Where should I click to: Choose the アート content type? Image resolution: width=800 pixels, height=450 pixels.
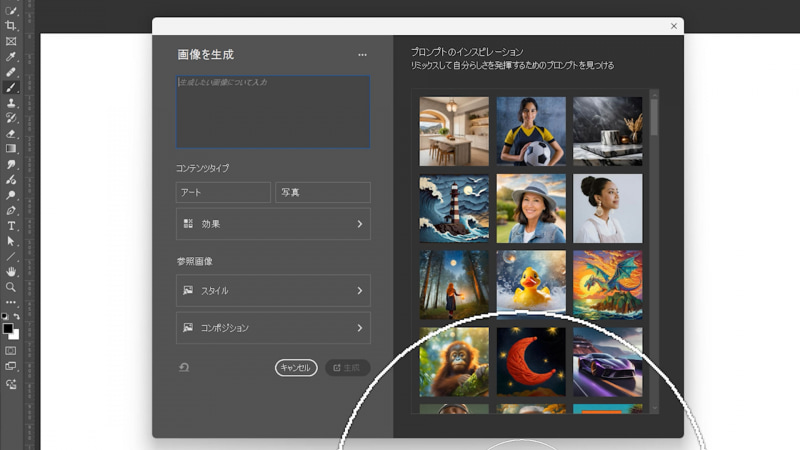(223, 192)
